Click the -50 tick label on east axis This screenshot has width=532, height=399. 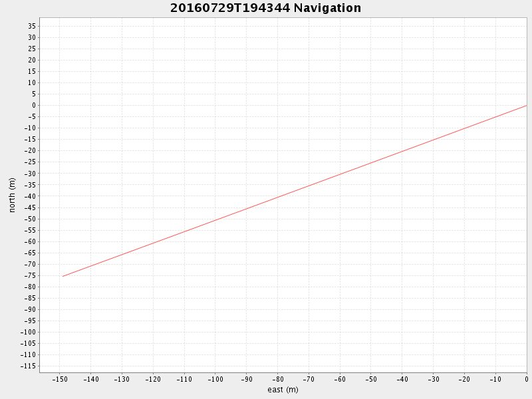point(371,379)
